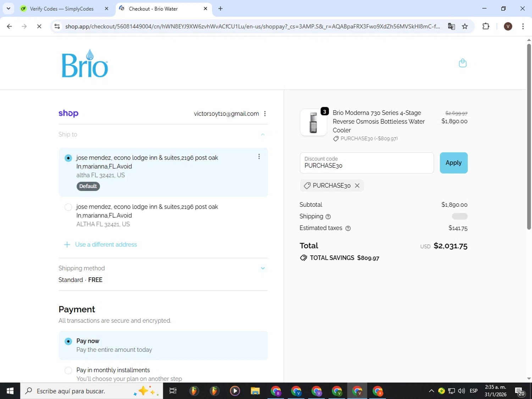Click the TOTAL SAVINGS $809.97 text
The height and width of the screenshot is (399, 532).
tap(344, 258)
